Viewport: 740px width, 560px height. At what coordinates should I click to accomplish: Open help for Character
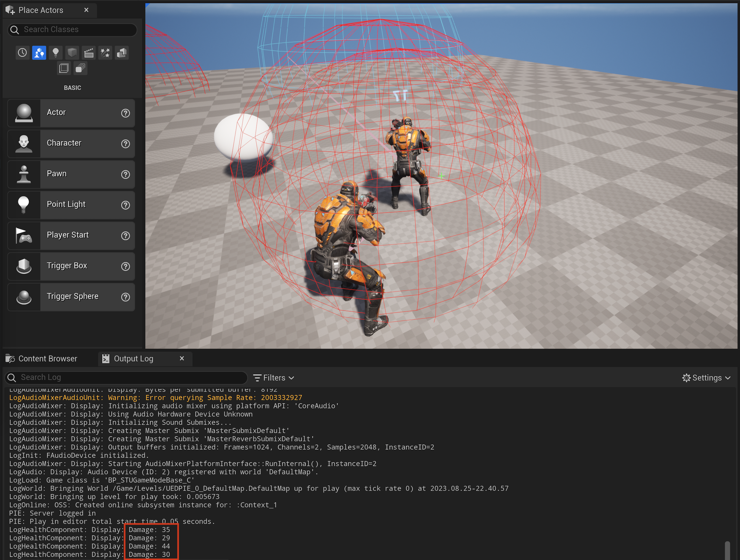coord(125,144)
